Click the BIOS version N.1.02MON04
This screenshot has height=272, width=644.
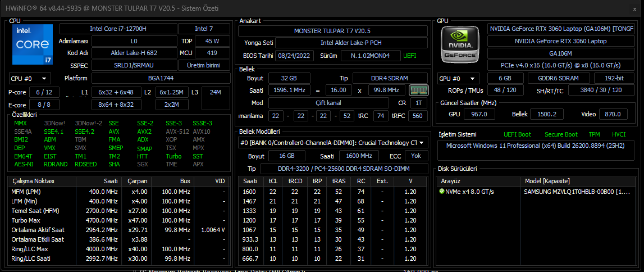tap(371, 56)
